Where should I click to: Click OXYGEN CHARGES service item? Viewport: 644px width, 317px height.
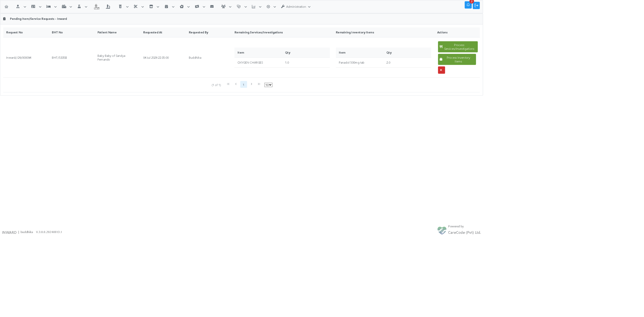point(250,63)
